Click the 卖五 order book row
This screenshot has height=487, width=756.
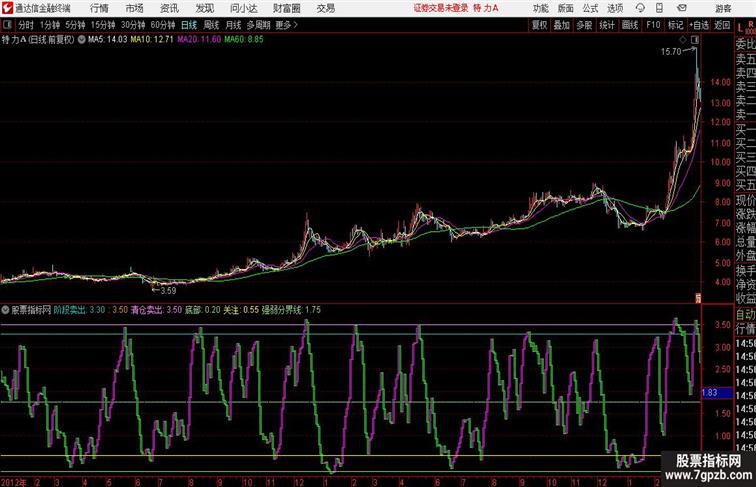click(x=746, y=59)
